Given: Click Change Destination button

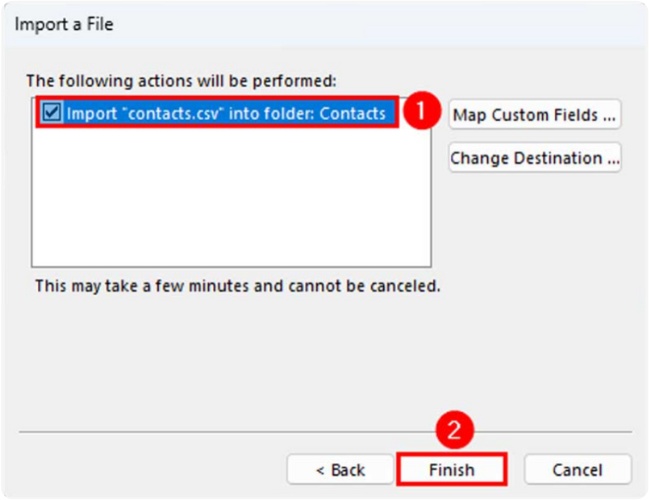Looking at the screenshot, I should pos(535,158).
